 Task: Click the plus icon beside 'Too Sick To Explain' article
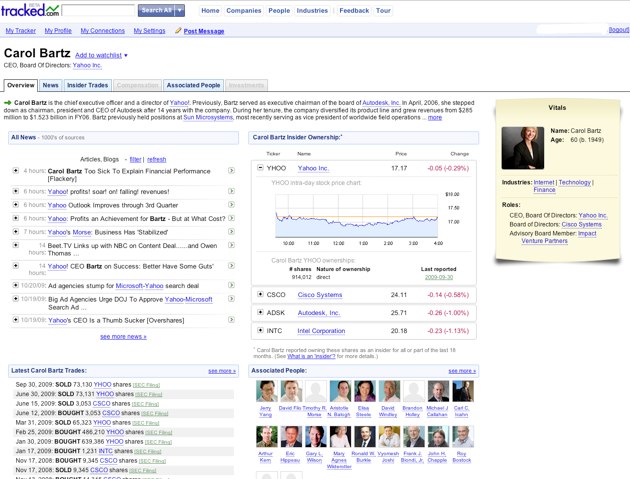(x=16, y=171)
